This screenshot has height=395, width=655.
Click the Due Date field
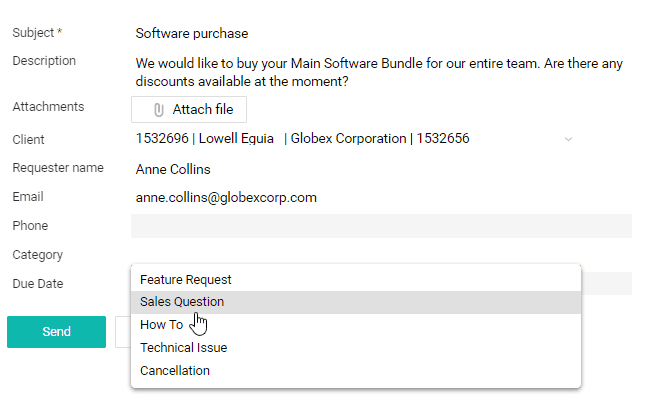pyautogui.click(x=607, y=284)
